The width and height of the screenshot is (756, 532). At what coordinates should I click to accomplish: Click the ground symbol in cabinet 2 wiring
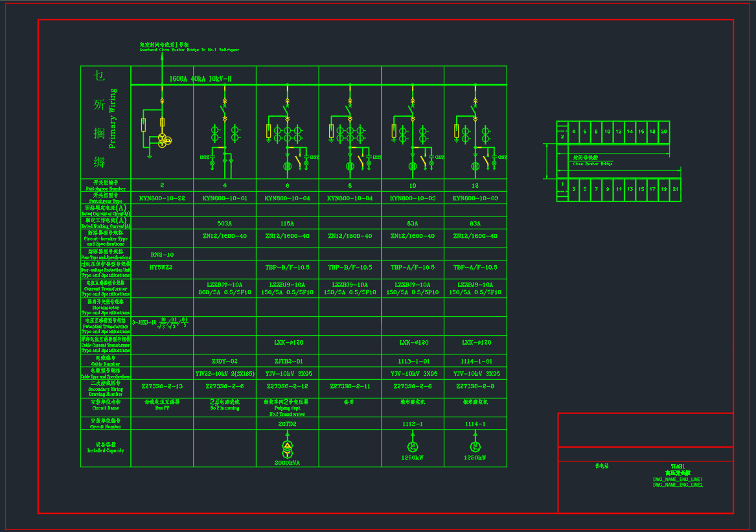(x=150, y=156)
